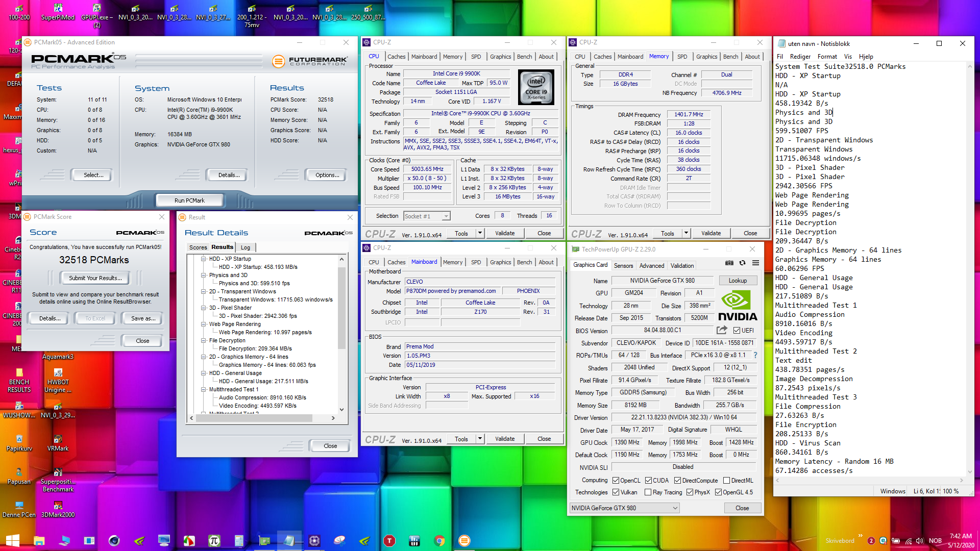Open the Denne PCen desktop icon
Viewport: 980px width, 551px height.
coord(19,509)
